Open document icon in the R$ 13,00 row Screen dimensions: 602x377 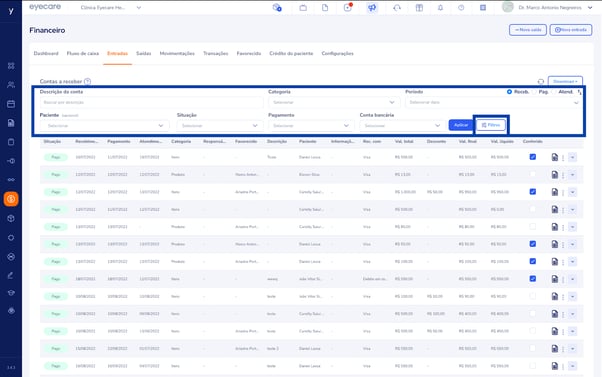pyautogui.click(x=554, y=175)
